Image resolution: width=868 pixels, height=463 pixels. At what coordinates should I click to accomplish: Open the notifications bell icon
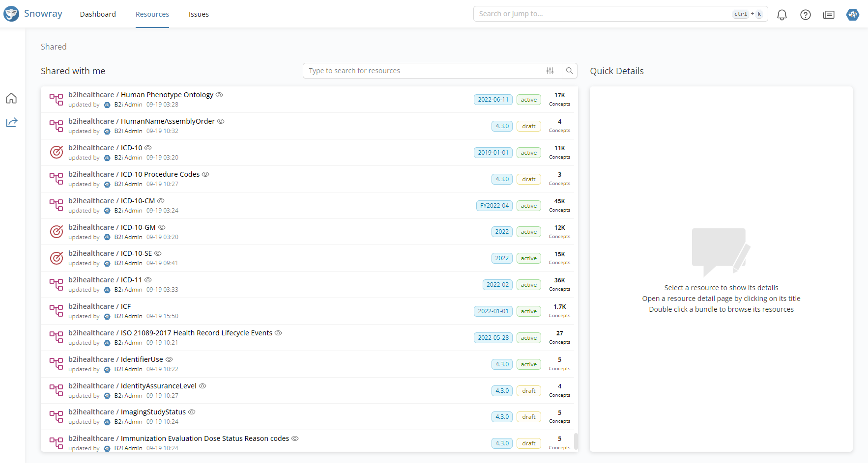(x=781, y=15)
